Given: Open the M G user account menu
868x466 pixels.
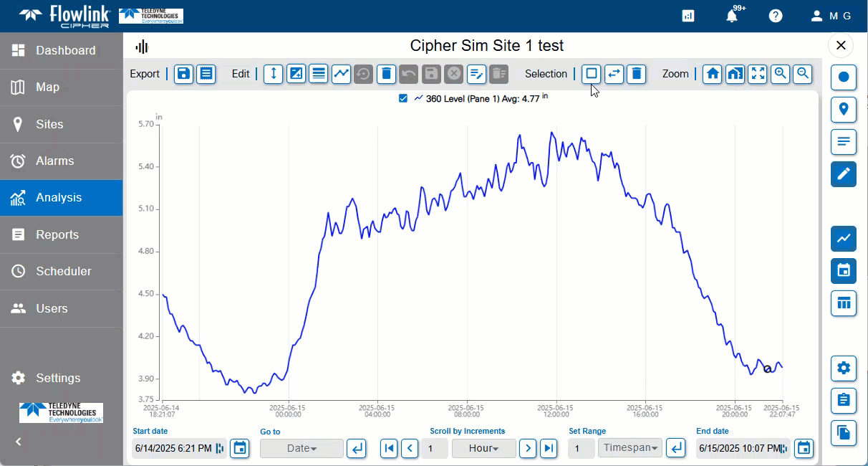Looking at the screenshot, I should (x=831, y=16).
